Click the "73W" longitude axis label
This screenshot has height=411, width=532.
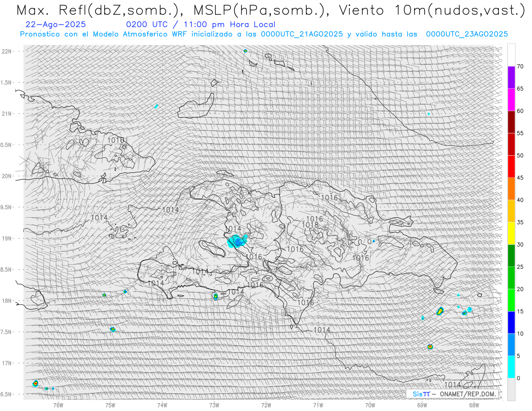coord(214,404)
